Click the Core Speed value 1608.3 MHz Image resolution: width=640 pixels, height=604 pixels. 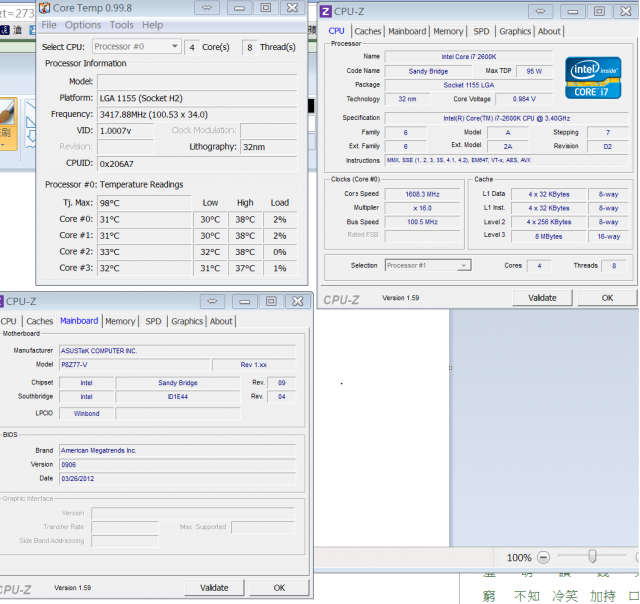coord(422,194)
